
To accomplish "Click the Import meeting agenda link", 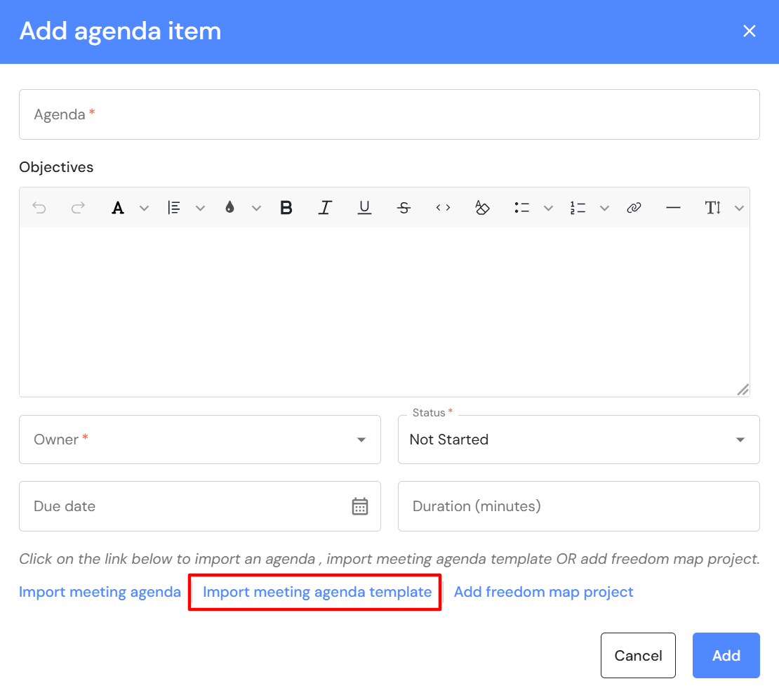I will (100, 592).
